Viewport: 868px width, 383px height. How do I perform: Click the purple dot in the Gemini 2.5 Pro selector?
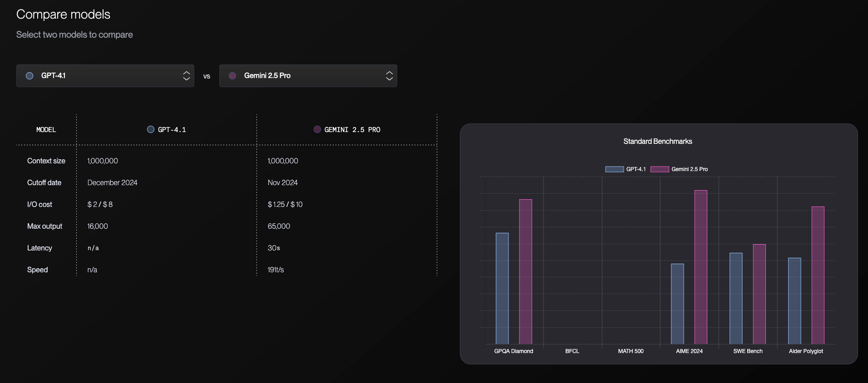[x=232, y=76]
